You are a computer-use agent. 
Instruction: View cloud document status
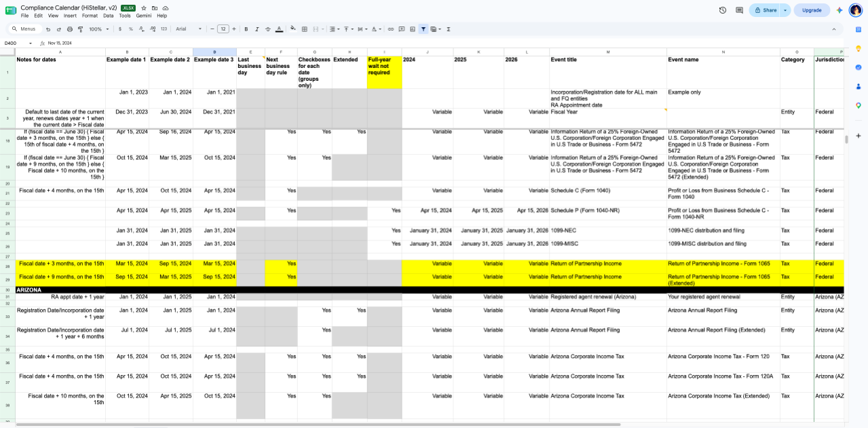click(166, 8)
